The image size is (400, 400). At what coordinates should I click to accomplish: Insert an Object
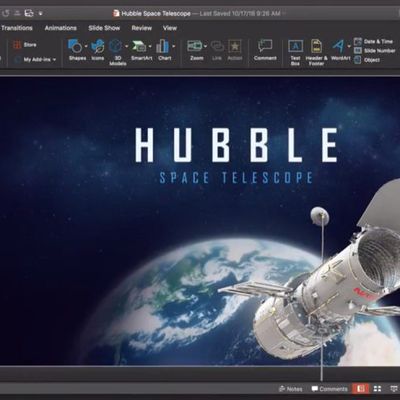click(x=367, y=60)
